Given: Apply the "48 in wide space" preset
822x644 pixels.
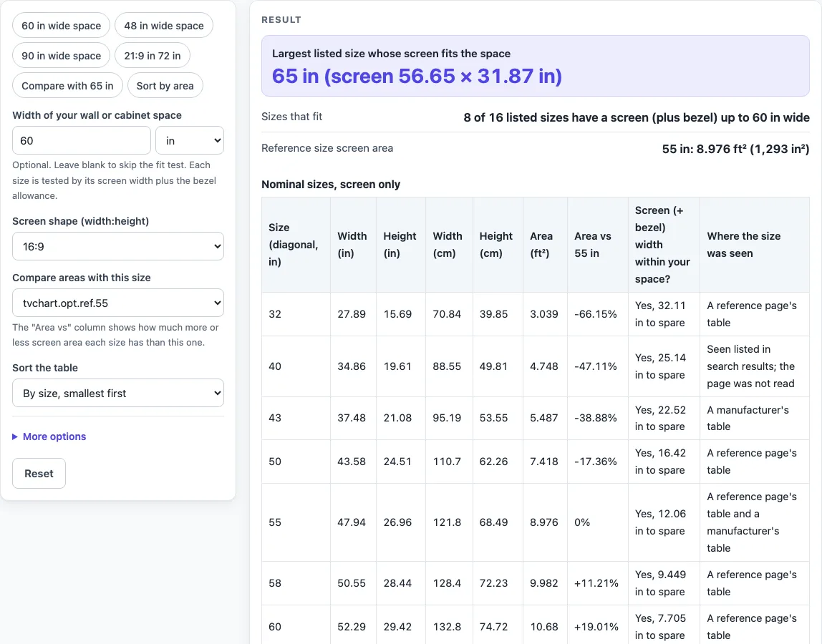Looking at the screenshot, I should tap(164, 26).
